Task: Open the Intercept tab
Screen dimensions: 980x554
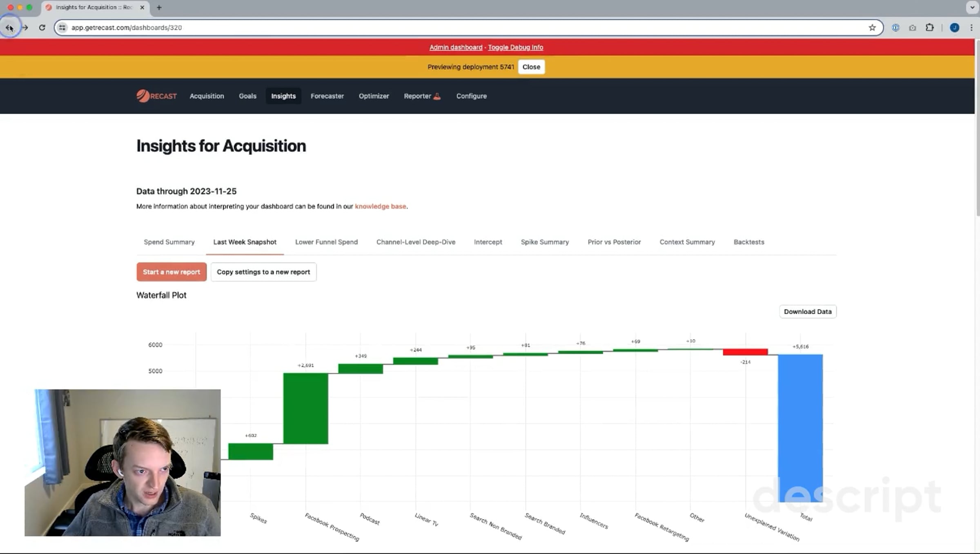Action: pos(488,242)
